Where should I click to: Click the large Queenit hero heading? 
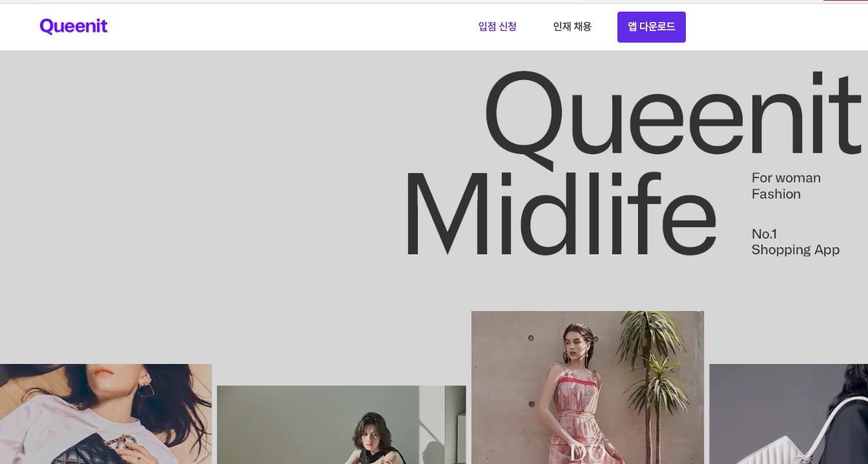673,116
